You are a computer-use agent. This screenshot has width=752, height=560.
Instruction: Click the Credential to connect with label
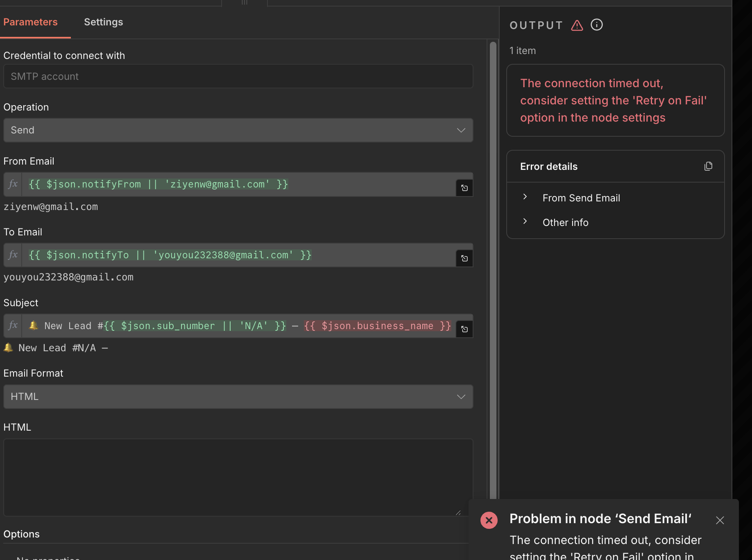(64, 56)
